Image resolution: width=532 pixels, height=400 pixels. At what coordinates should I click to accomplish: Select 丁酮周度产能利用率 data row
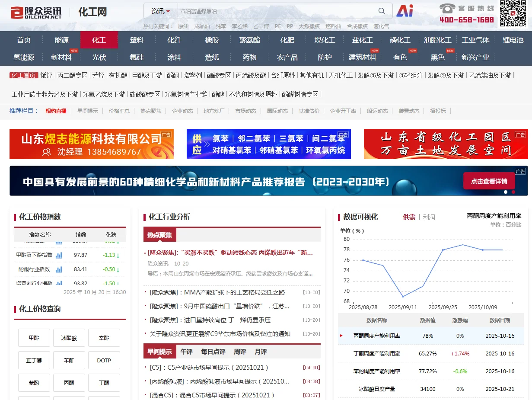pyautogui.click(x=430, y=353)
